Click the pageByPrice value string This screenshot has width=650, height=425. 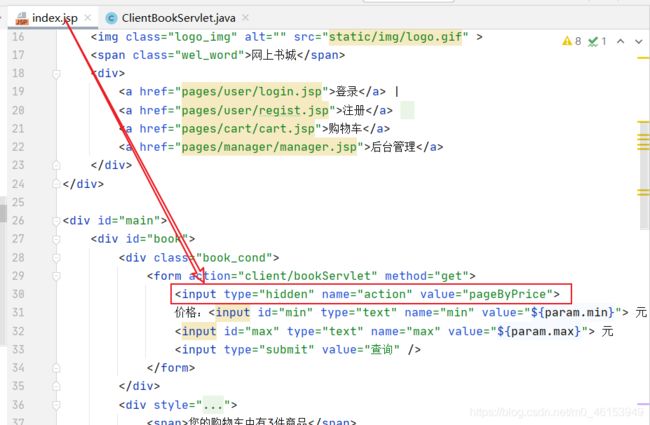pyautogui.click(x=507, y=294)
